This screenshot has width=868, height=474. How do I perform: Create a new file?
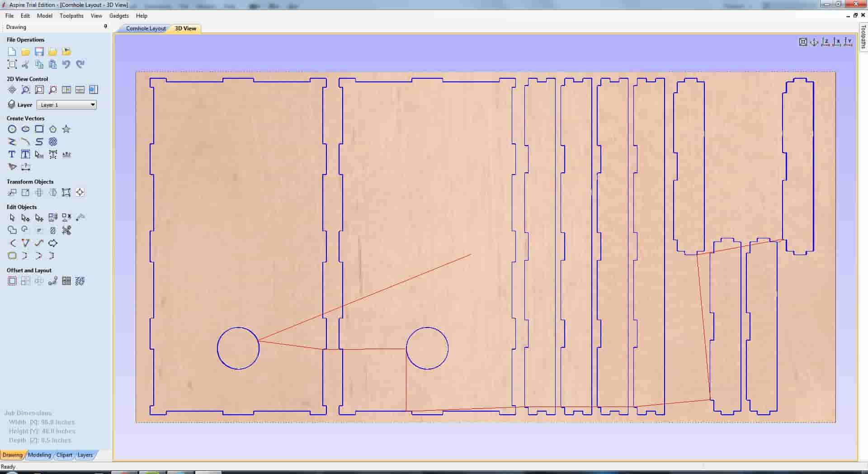tap(12, 52)
